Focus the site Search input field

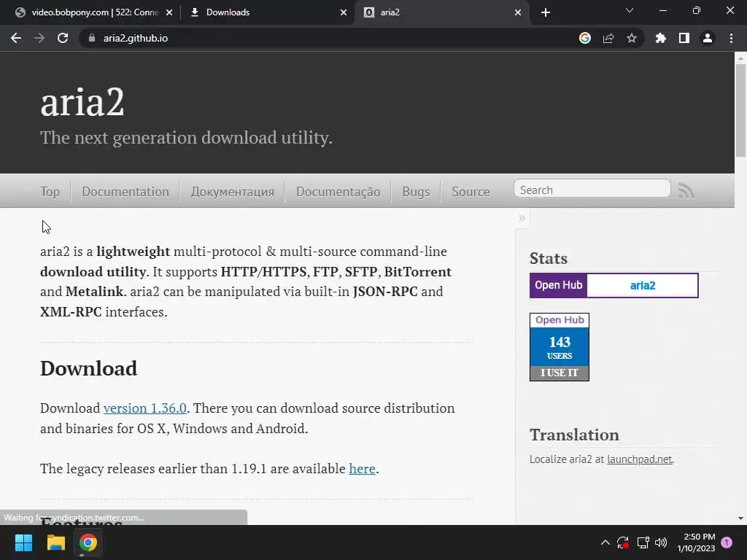click(592, 190)
